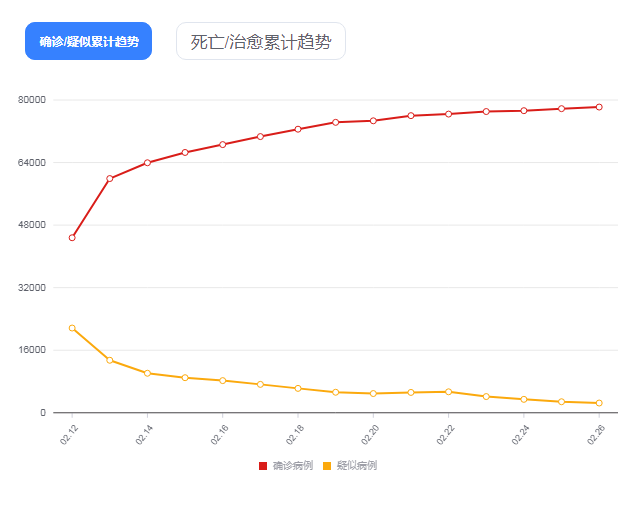Click 疑似病例 legend label text

[x=357, y=466]
